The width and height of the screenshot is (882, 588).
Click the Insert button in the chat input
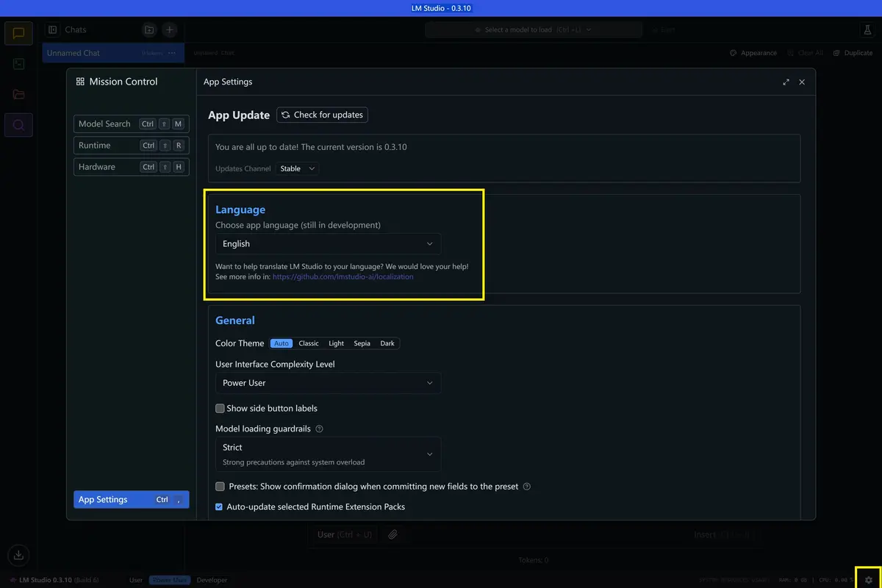pyautogui.click(x=722, y=535)
